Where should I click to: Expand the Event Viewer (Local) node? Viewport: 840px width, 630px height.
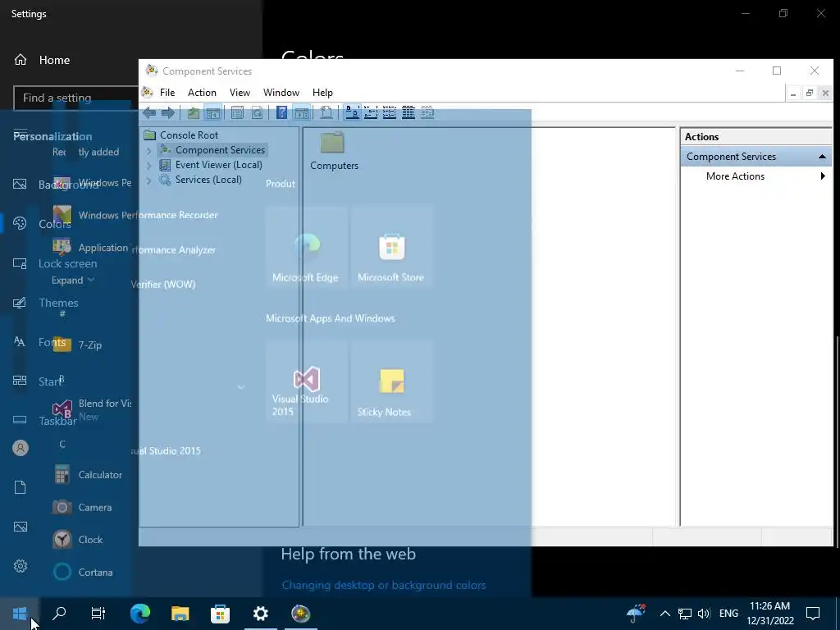149,166
